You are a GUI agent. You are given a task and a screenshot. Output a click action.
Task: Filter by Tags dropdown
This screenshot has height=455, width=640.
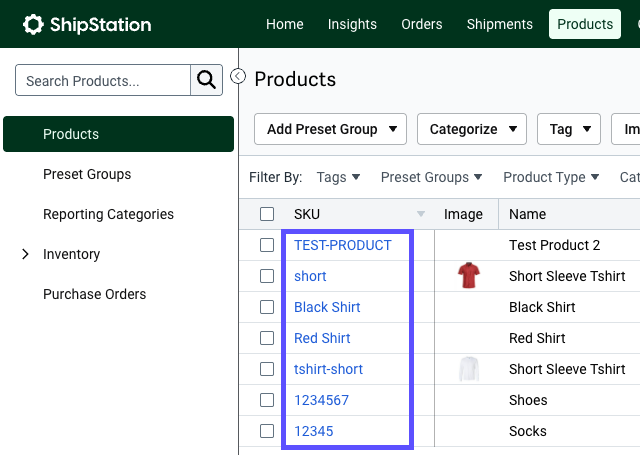[x=338, y=177]
